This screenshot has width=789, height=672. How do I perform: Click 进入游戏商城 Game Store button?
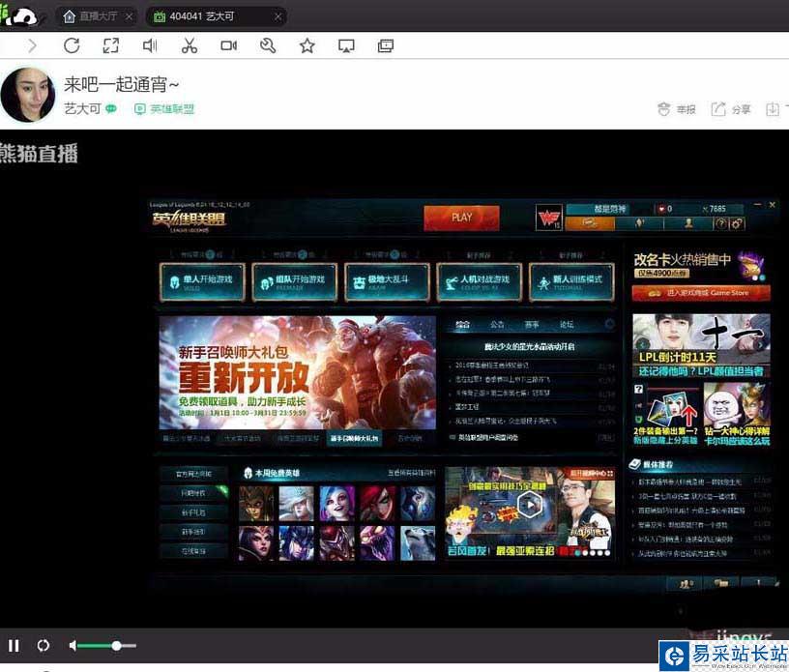701,292
